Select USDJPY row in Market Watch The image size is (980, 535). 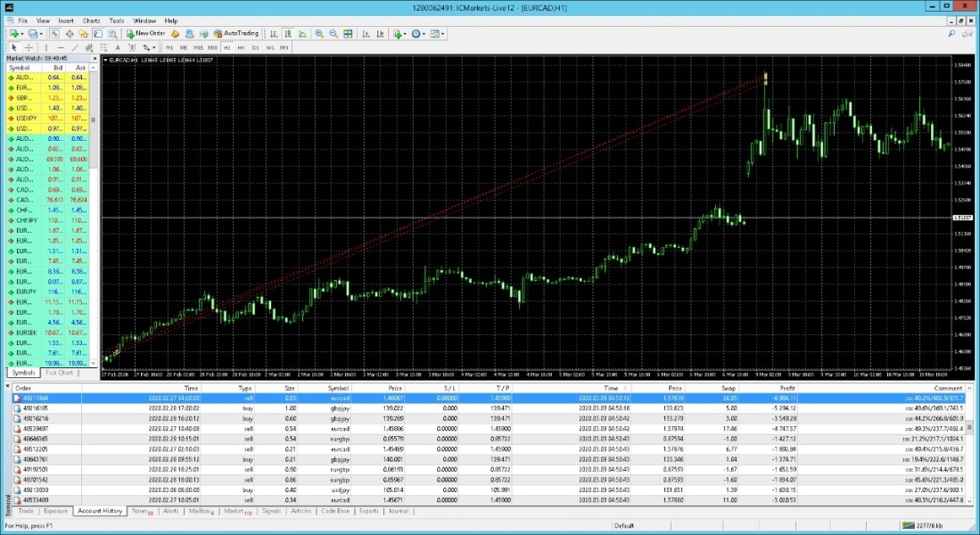point(25,118)
